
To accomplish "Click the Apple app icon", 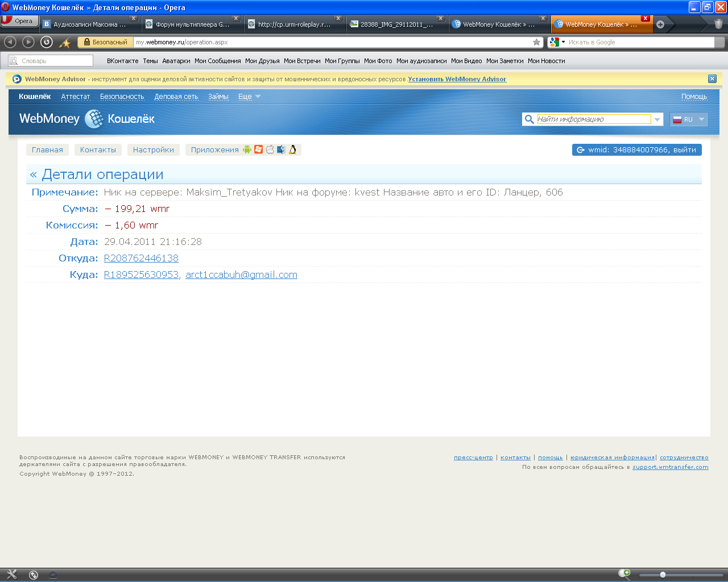I will 270,149.
